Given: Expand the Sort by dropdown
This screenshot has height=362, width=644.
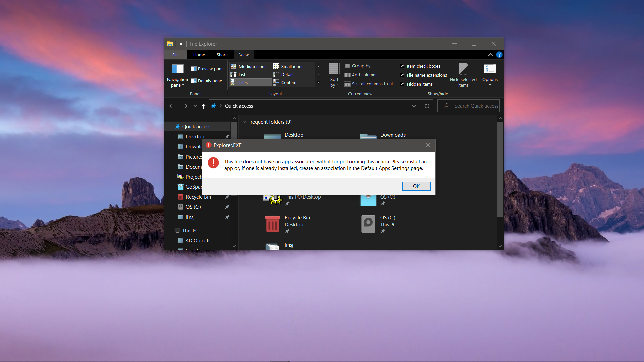Looking at the screenshot, I should pos(334,82).
